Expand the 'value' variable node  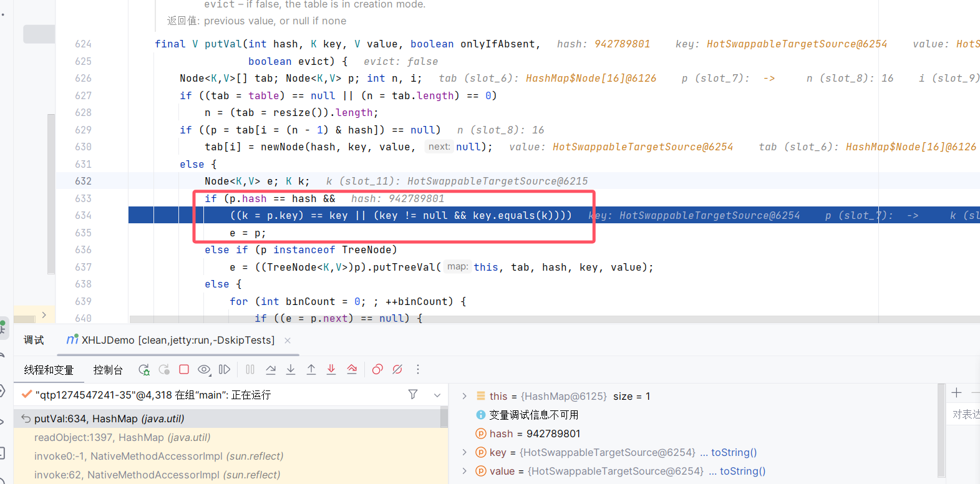coord(464,471)
